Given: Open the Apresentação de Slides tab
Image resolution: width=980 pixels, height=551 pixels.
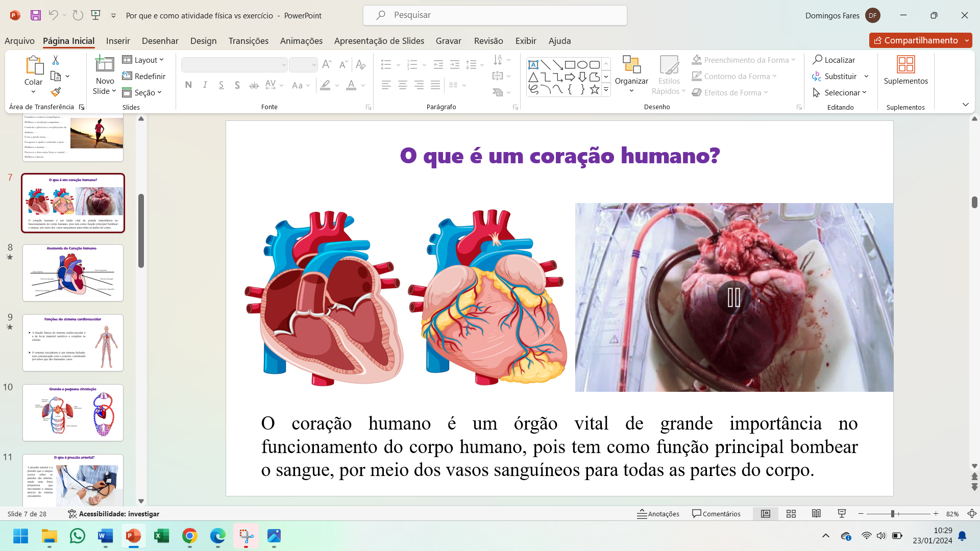Looking at the screenshot, I should click(x=379, y=41).
